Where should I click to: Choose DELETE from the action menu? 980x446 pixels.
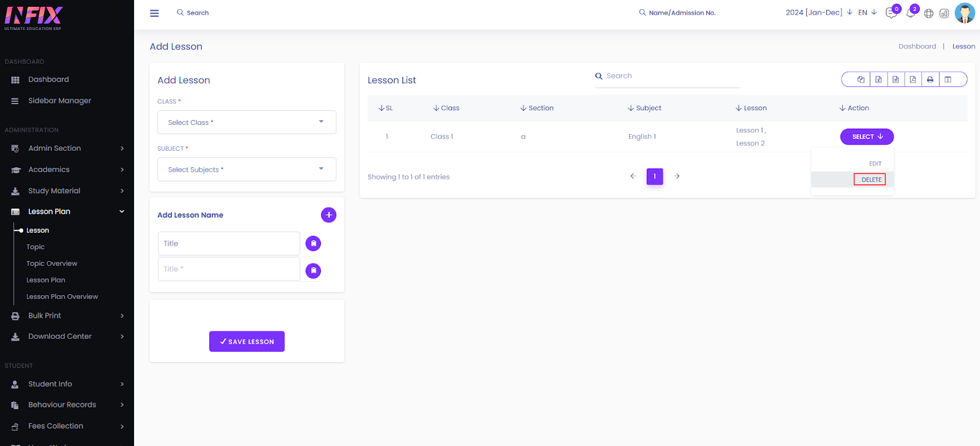(871, 180)
